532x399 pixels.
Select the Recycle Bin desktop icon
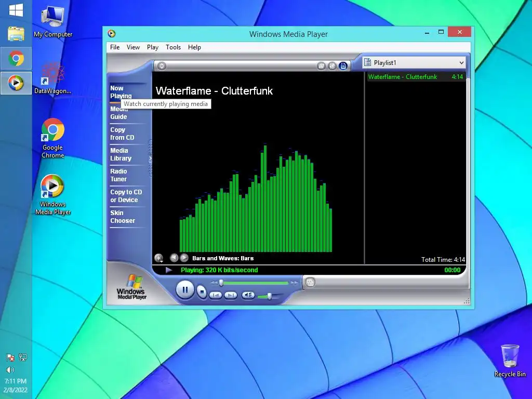tap(510, 361)
